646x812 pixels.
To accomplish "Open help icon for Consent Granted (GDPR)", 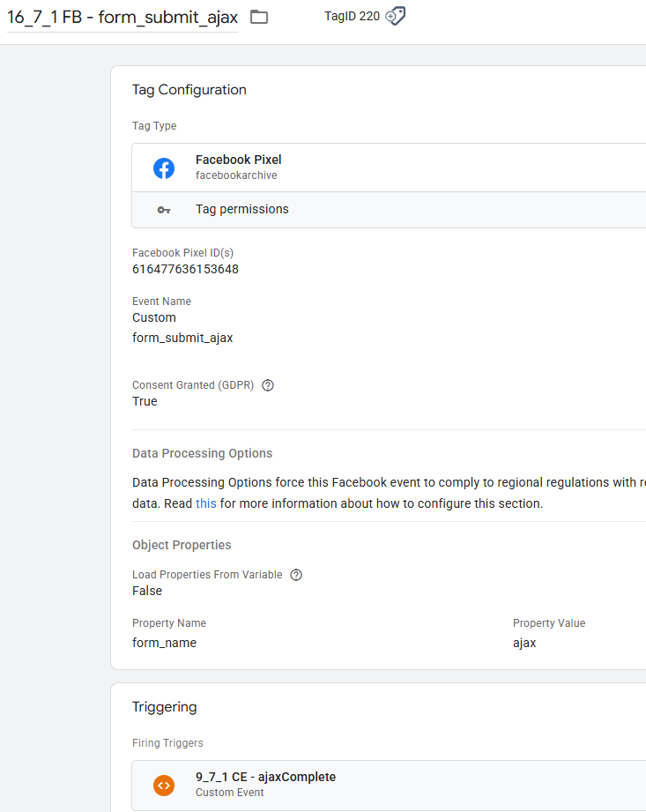I will pos(268,385).
